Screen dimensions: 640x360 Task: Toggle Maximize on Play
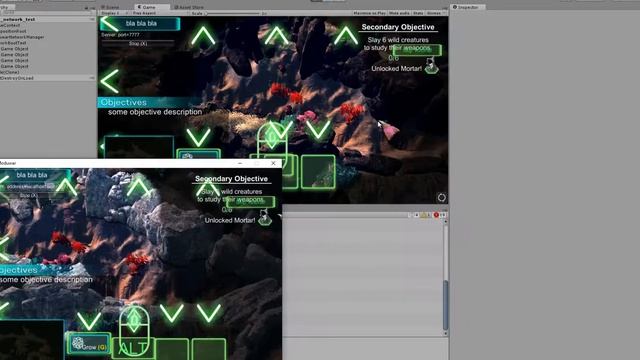[x=369, y=13]
